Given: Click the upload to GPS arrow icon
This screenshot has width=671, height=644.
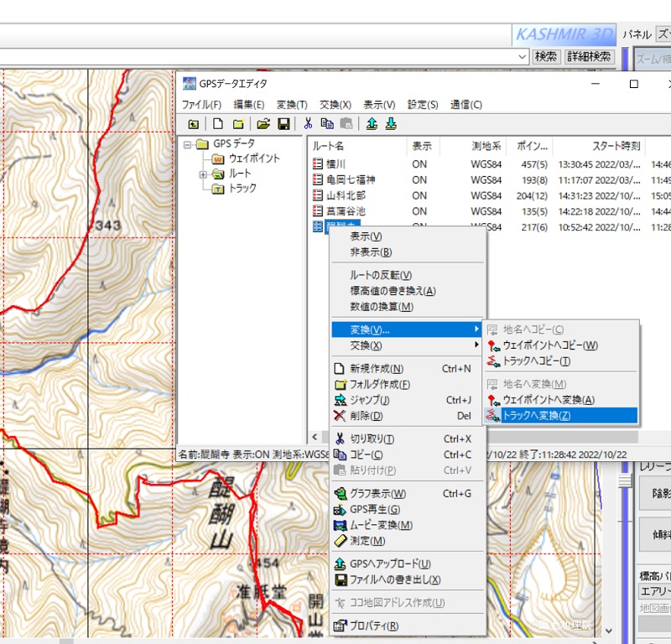Looking at the screenshot, I should (372, 124).
